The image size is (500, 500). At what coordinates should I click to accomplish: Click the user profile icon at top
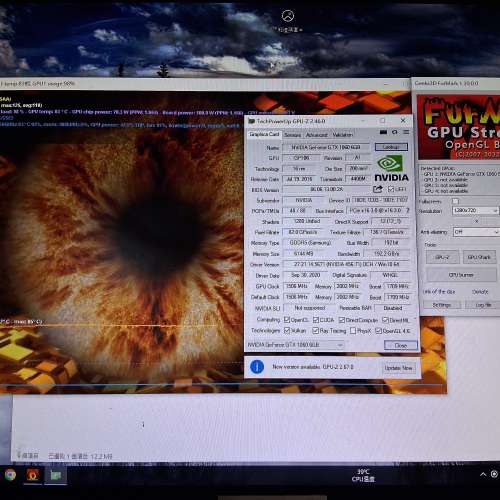pos(288,15)
